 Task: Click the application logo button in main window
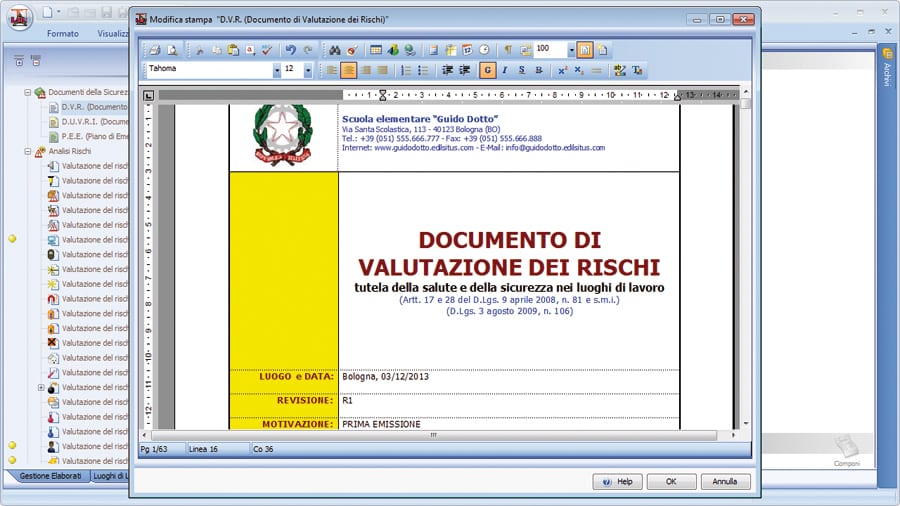click(x=20, y=17)
